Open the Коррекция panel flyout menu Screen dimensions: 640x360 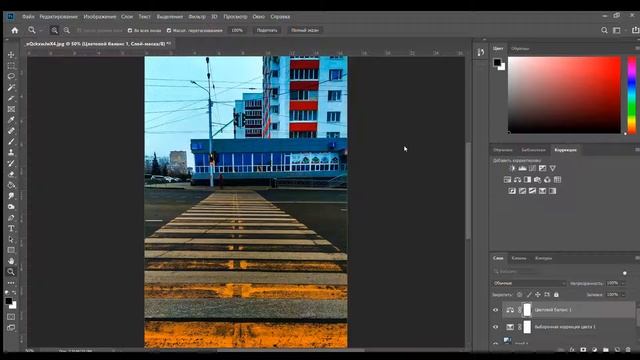[x=637, y=150]
